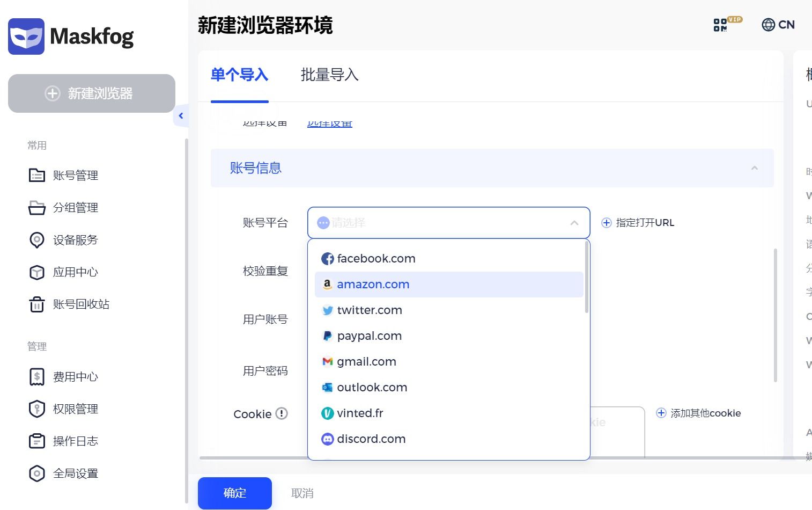Open 账号回收站 in the sidebar
This screenshot has width=812, height=510.
pos(81,304)
